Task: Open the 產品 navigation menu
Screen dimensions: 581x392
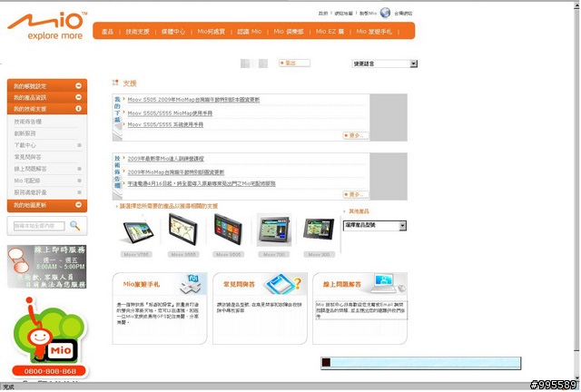Action: point(107,32)
